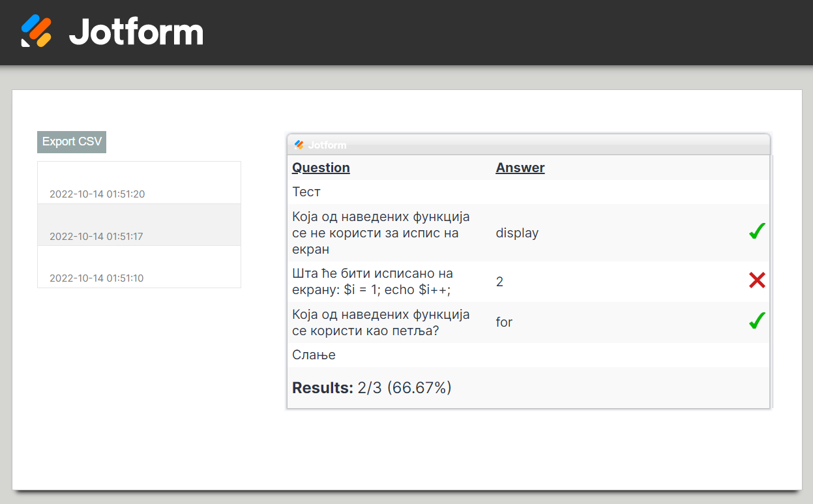Select the Слање row
The width and height of the screenshot is (813, 504).
point(314,355)
